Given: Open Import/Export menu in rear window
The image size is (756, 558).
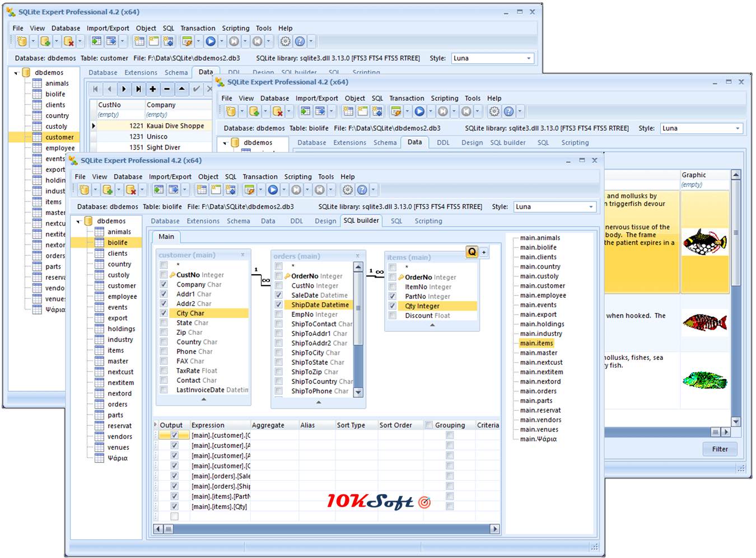Looking at the screenshot, I should pos(108,28).
